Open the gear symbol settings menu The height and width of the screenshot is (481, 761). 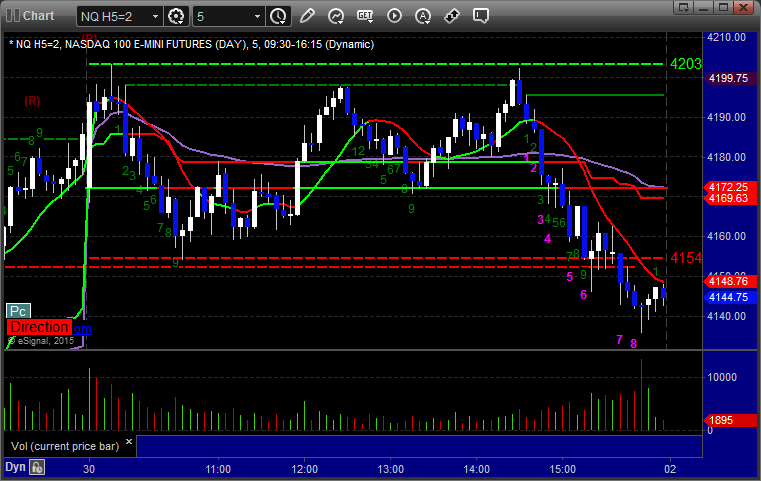tap(176, 17)
